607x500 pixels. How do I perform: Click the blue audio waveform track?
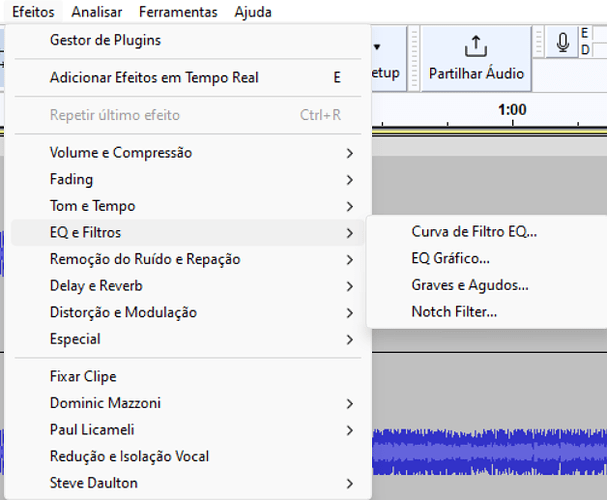coord(489,452)
